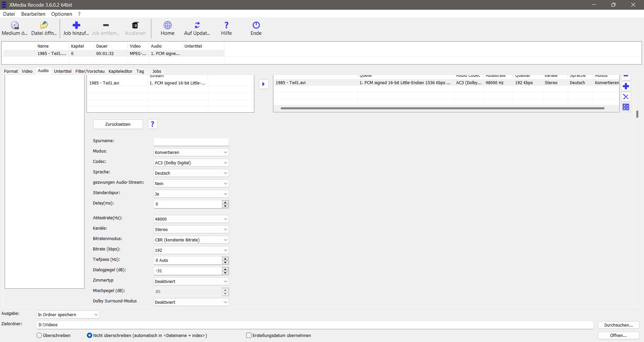
Task: Open the Filter/Vorschau tab
Action: pos(90,71)
